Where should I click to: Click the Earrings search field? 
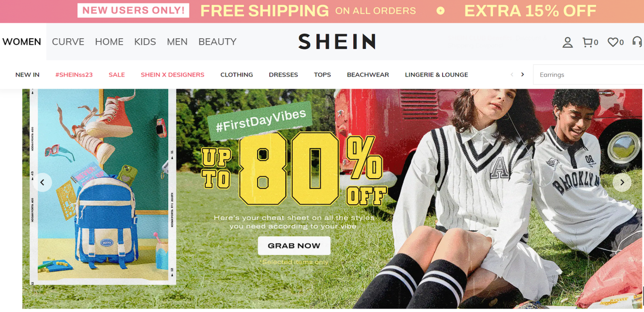click(x=588, y=74)
